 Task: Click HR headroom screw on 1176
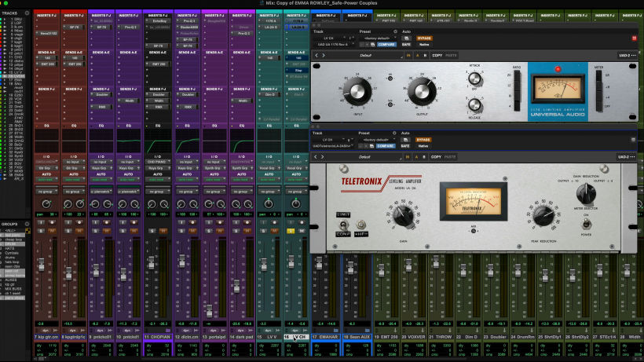(x=390, y=78)
